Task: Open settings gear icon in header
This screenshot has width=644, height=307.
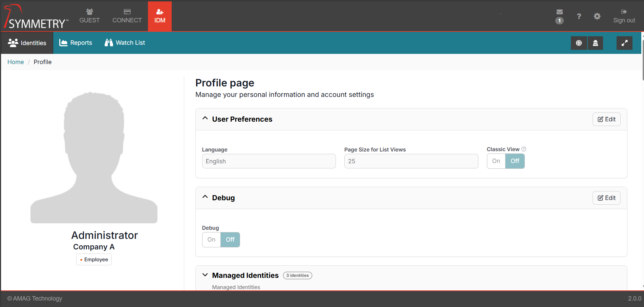Action: pos(597,16)
